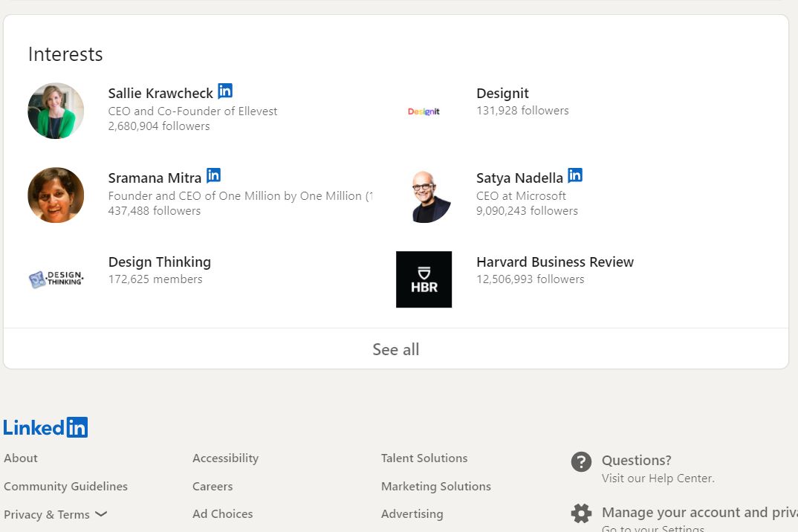Open the Sramana Mitra name link

tap(155, 178)
